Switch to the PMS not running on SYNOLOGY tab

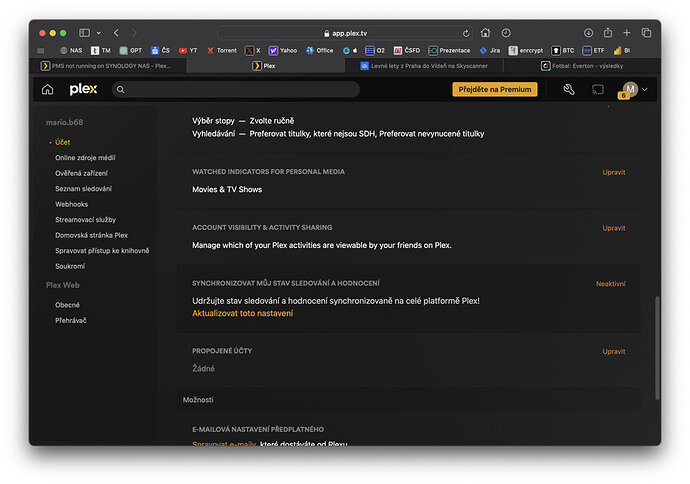107,66
